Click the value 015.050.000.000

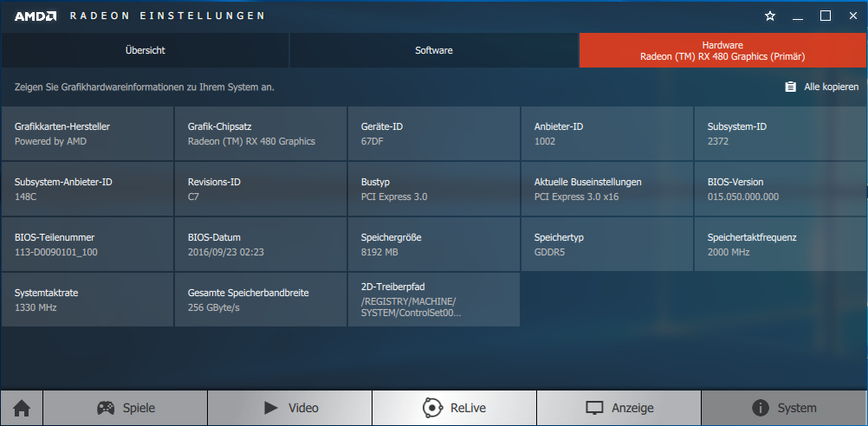pyautogui.click(x=743, y=197)
